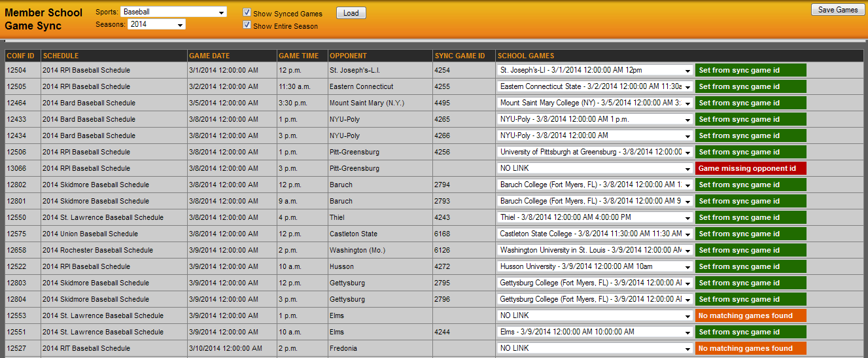
Task: Click sync game id 6168
Action: pyautogui.click(x=442, y=234)
